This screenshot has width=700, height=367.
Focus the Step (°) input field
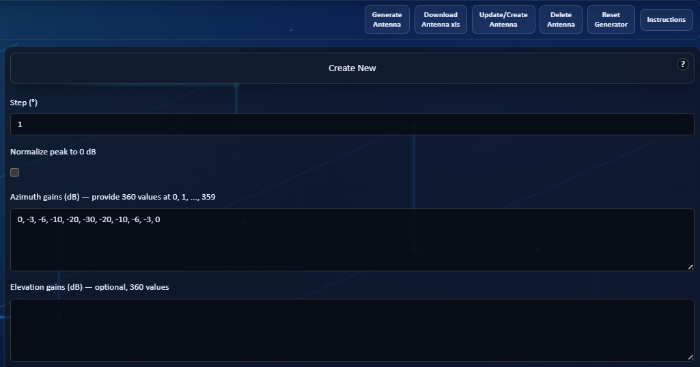[x=352, y=124]
